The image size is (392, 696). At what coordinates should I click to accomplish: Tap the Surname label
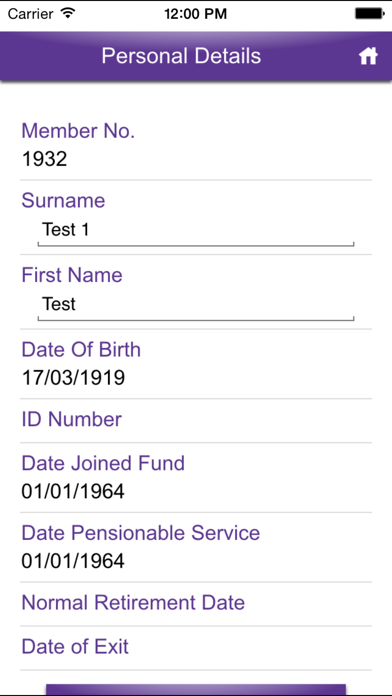(63, 201)
